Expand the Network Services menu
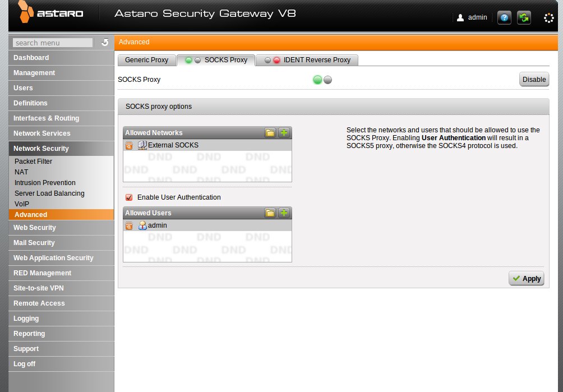 tap(61, 133)
